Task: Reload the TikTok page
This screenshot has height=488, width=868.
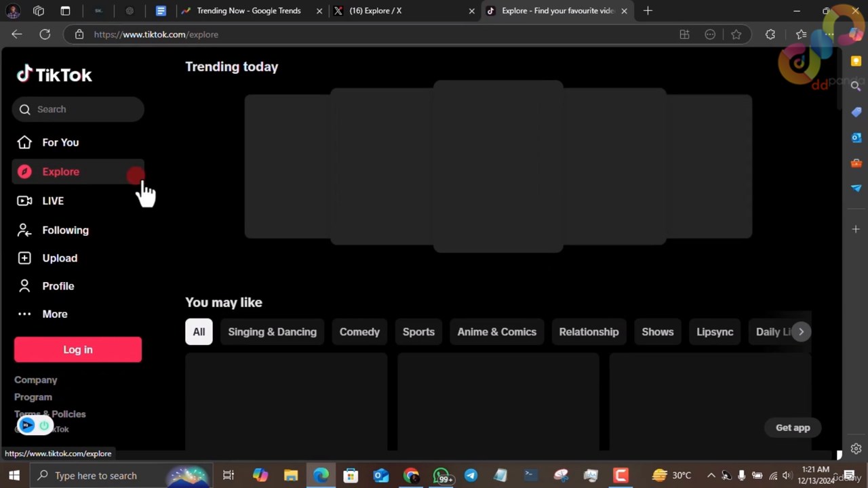Action: pyautogui.click(x=45, y=35)
